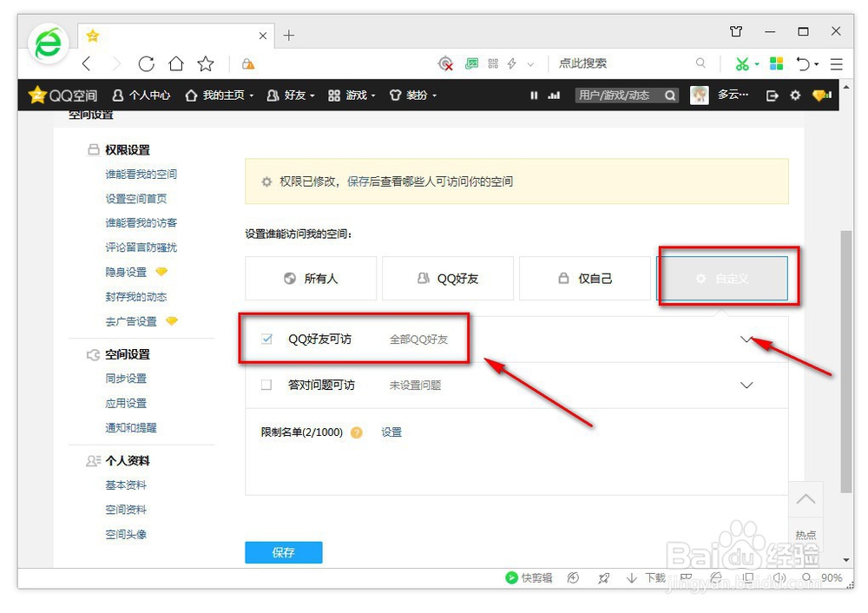Click the 设置 link beside 限制名单
The image size is (868, 613).
[x=391, y=432]
